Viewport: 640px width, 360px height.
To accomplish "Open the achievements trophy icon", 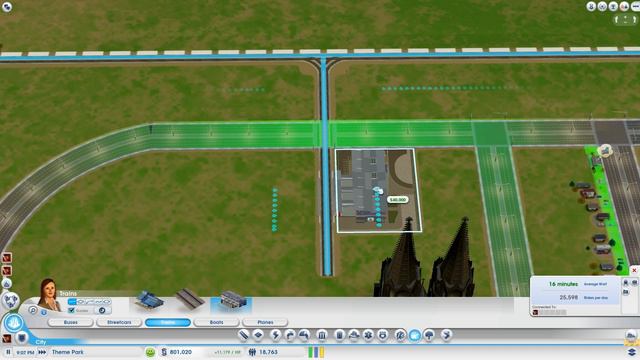I will click(x=613, y=7).
